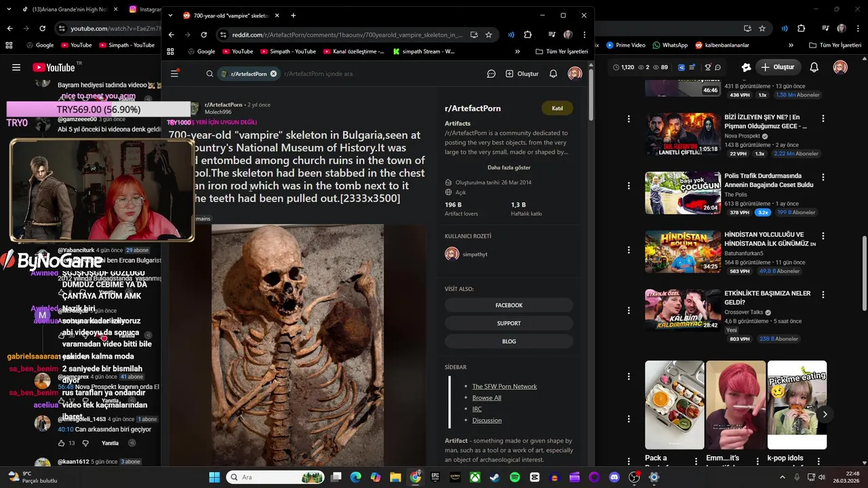Go back in Reddit browser window

[172, 35]
